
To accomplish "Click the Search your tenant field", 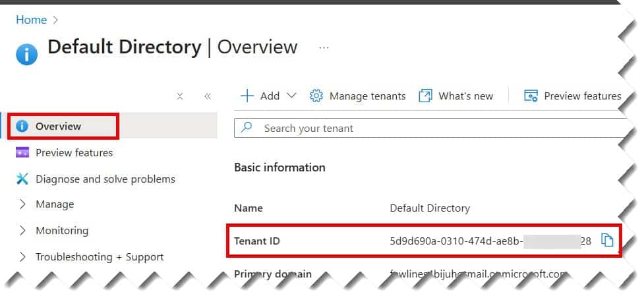I will [x=430, y=129].
